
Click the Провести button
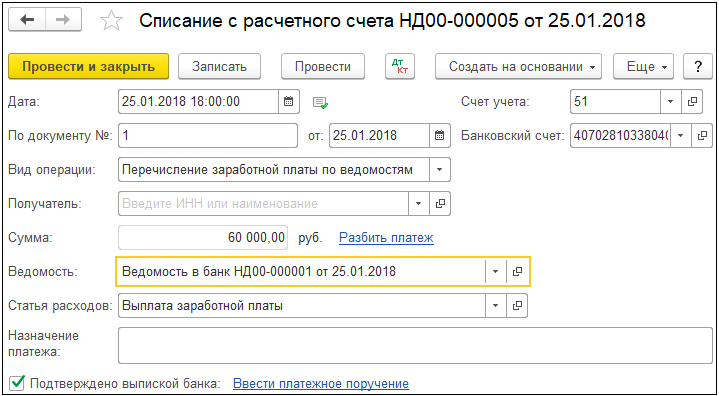(x=323, y=66)
